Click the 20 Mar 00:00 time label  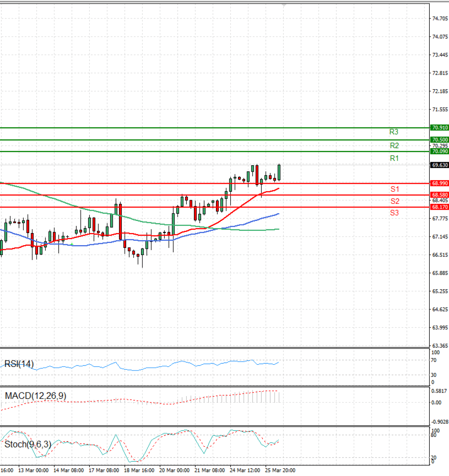(x=174, y=470)
